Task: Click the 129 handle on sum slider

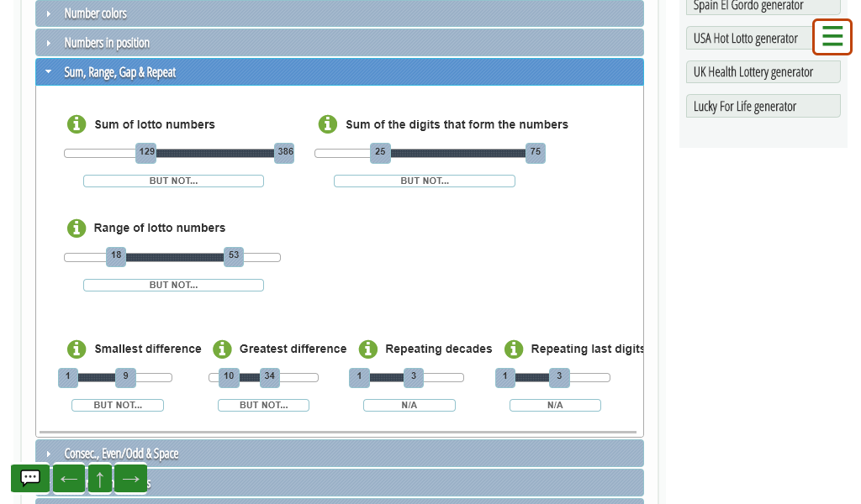Action: point(146,153)
